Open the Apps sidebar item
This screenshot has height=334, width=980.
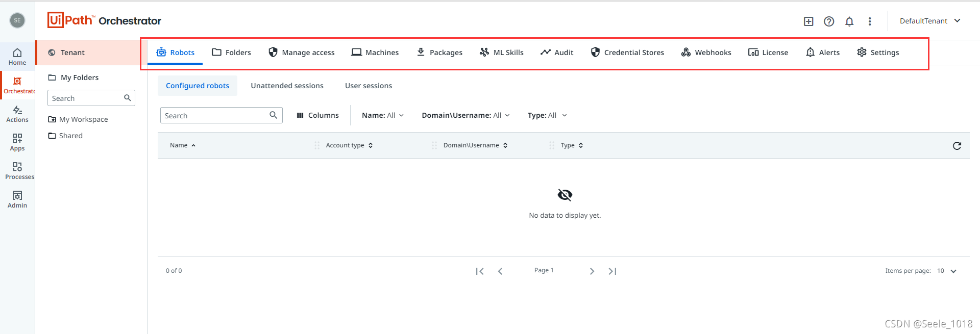17,142
